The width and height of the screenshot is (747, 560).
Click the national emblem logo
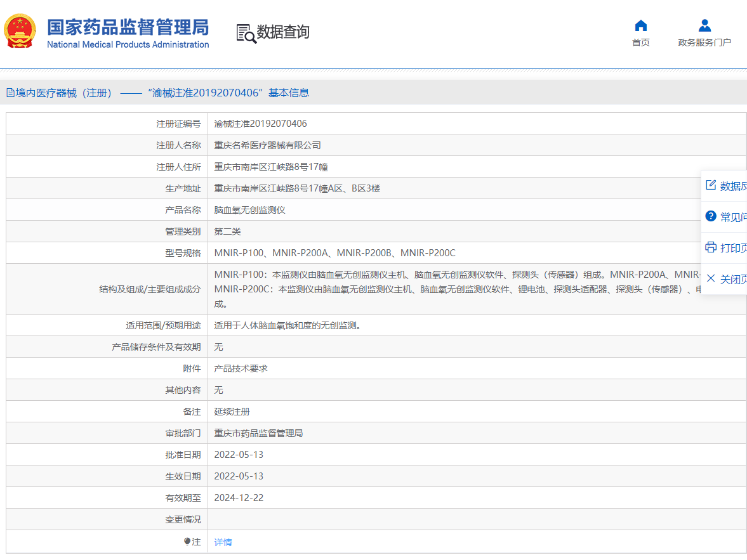click(20, 32)
